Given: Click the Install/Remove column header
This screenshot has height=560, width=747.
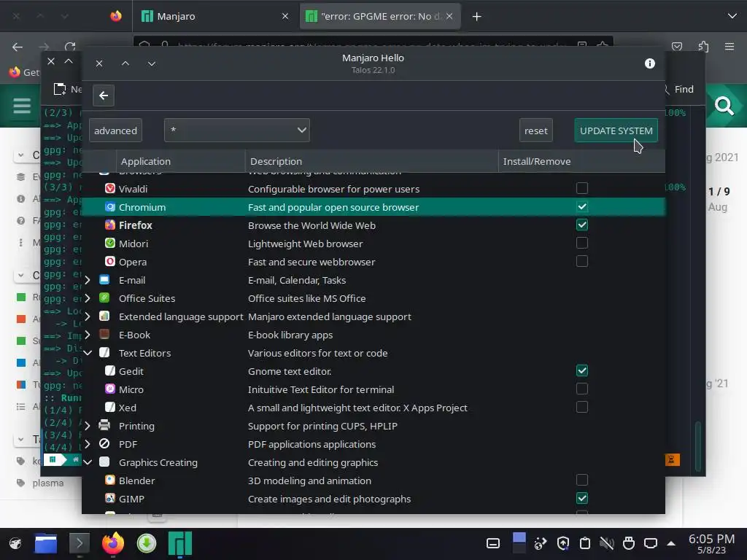Looking at the screenshot, I should [581, 161].
